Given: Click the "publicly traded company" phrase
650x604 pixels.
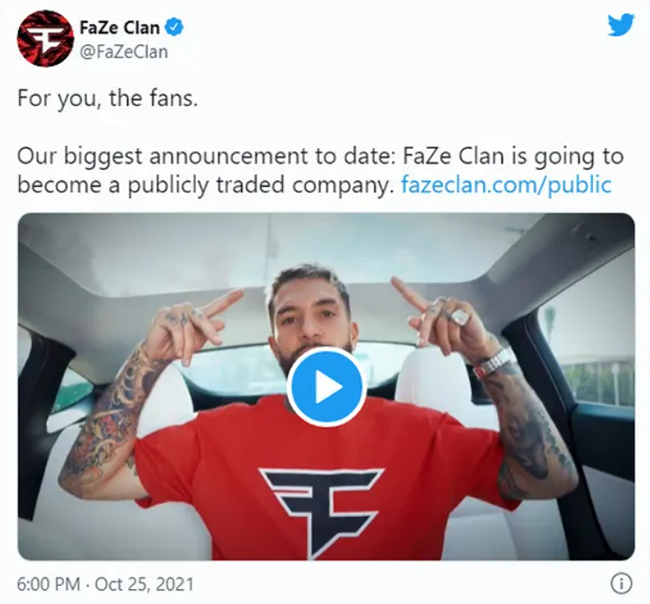Looking at the screenshot, I should pos(260,186).
